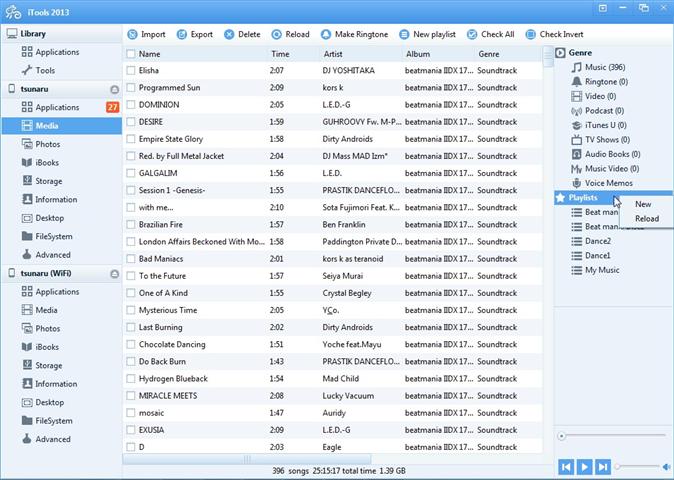Image resolution: width=674 pixels, height=480 pixels.
Task: Check the Chocolate Dancing checkbox
Action: (131, 345)
